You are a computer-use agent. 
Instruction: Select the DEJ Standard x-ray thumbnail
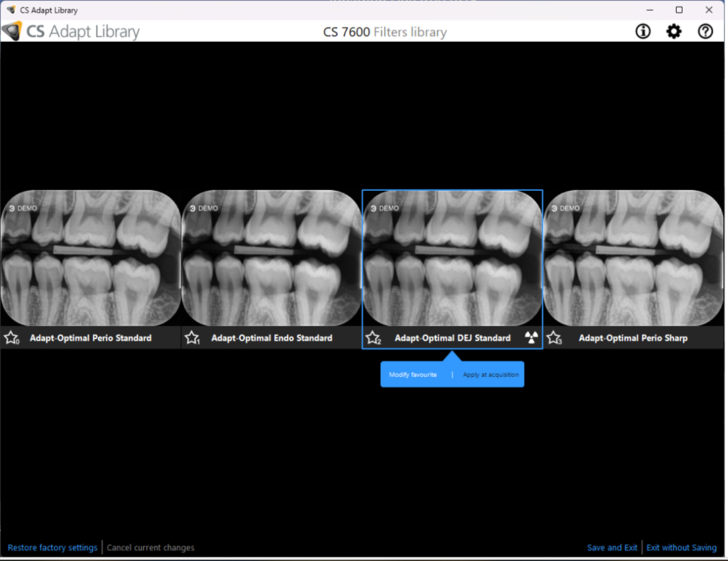452,258
